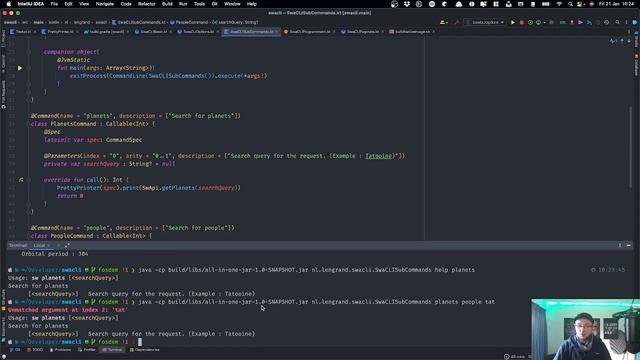The height and width of the screenshot is (360, 640).
Task: Add a new terminal session tab
Action: click(58, 245)
